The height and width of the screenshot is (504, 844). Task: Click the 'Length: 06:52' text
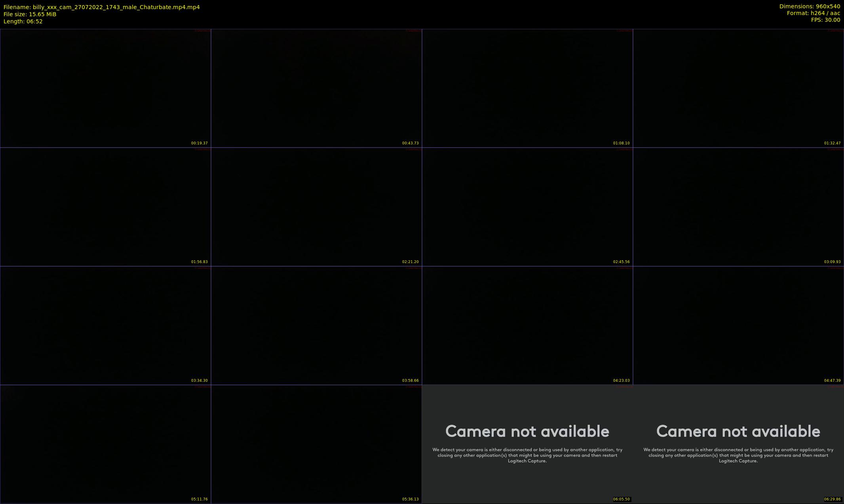click(x=23, y=21)
